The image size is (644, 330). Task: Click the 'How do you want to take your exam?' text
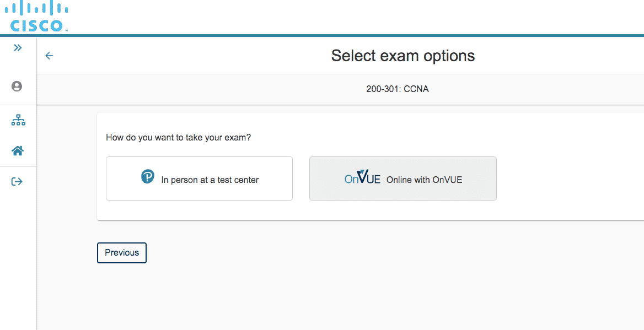[178, 138]
